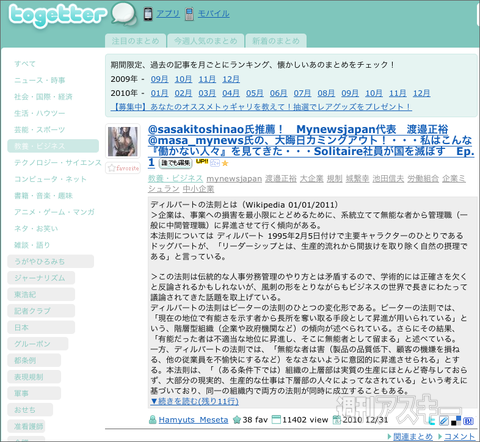Open 2010年 11月 ranking link
This screenshot has width=480, height=442.
pos(398,93)
